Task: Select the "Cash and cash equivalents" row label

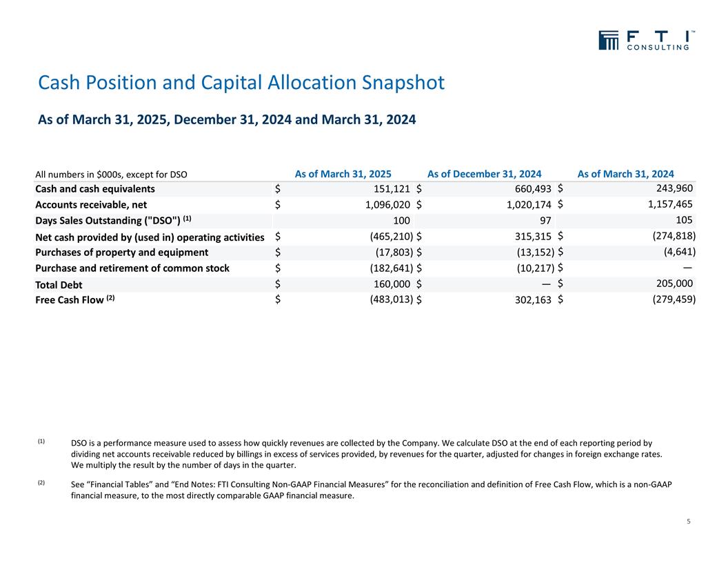Action: pyautogui.click(x=94, y=189)
